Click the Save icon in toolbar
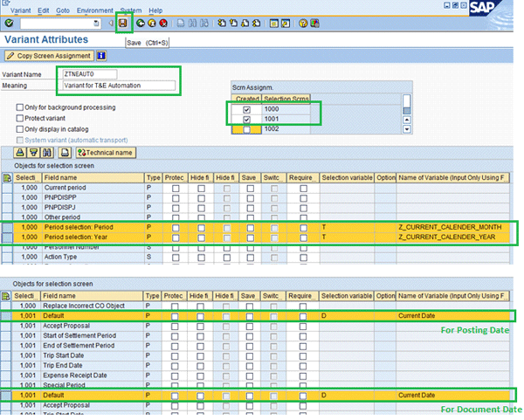This screenshot has width=524, height=420. coord(124,24)
